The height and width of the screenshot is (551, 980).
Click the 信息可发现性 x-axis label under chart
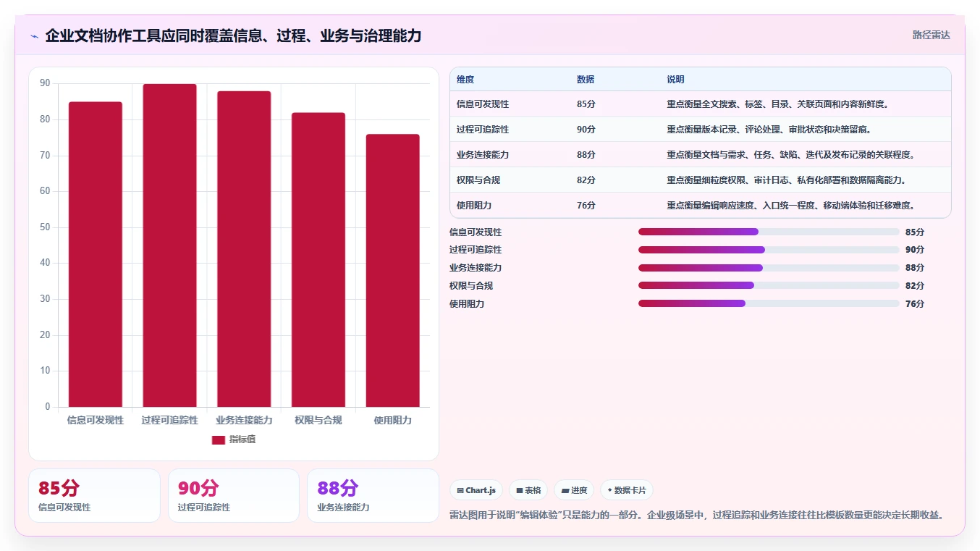click(x=96, y=420)
